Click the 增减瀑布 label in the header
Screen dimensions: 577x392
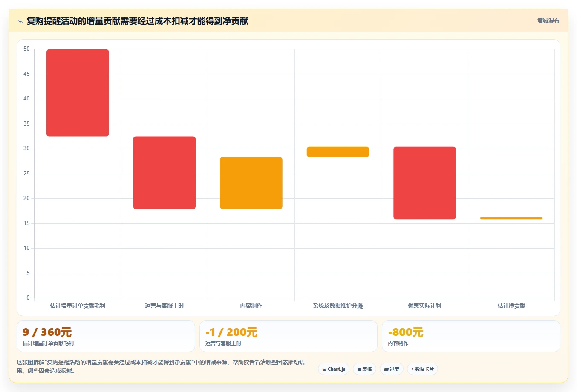coord(548,20)
